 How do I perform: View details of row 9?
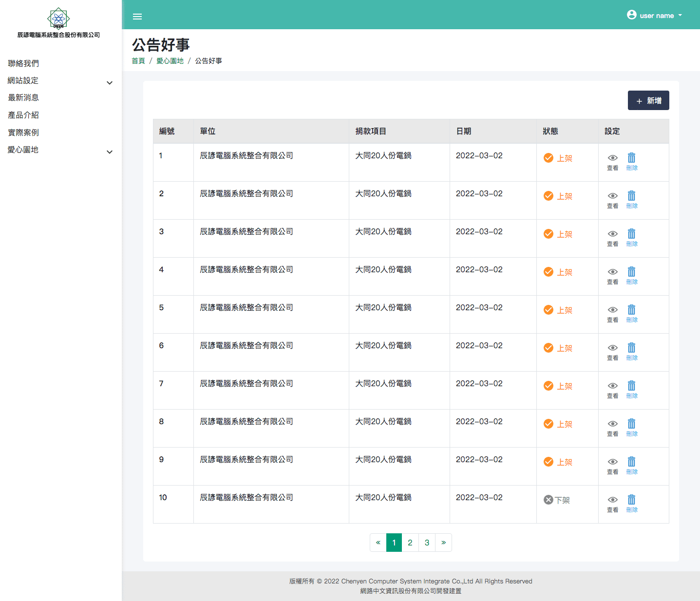(x=613, y=466)
